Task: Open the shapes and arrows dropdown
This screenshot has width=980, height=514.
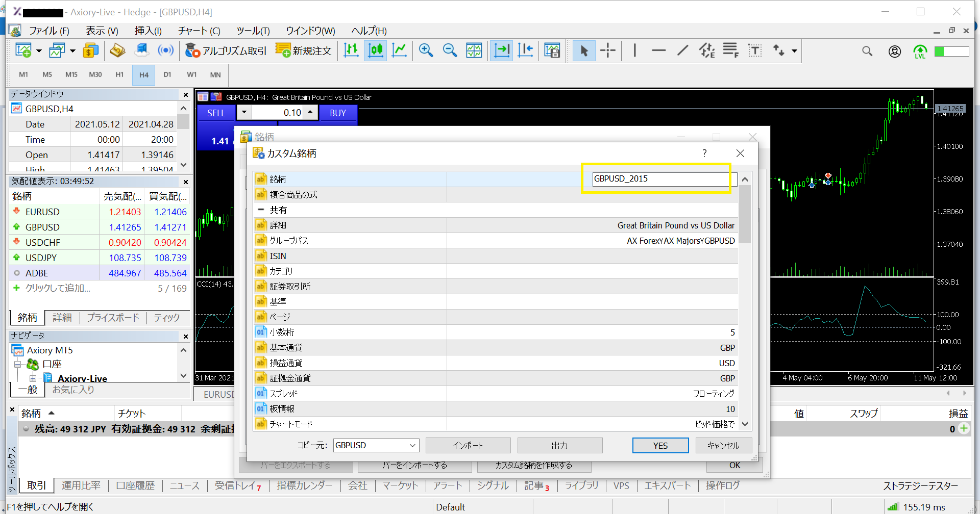Action: point(794,51)
